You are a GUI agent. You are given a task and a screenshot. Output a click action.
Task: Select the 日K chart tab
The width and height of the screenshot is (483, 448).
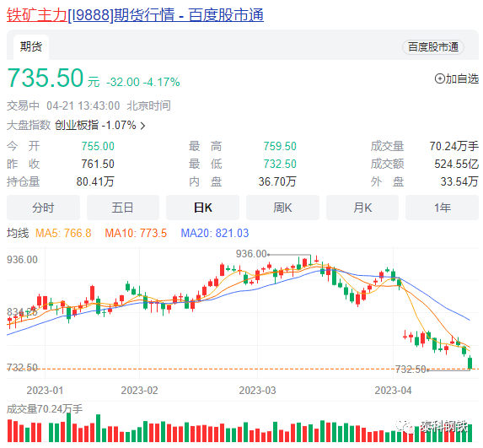202,208
